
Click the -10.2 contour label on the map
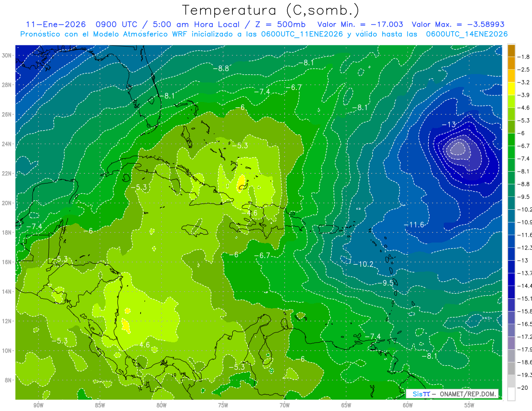tap(364, 264)
